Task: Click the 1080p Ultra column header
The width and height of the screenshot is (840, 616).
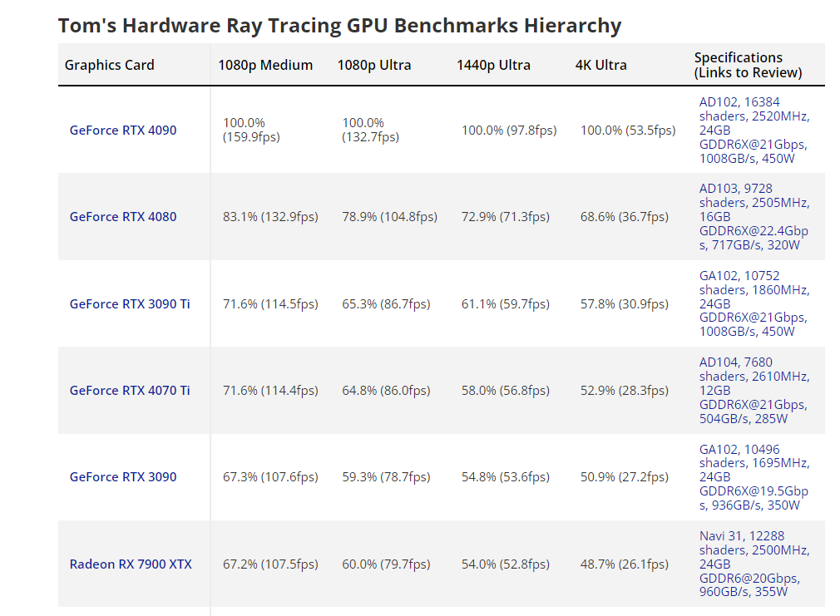Action: pos(374,65)
